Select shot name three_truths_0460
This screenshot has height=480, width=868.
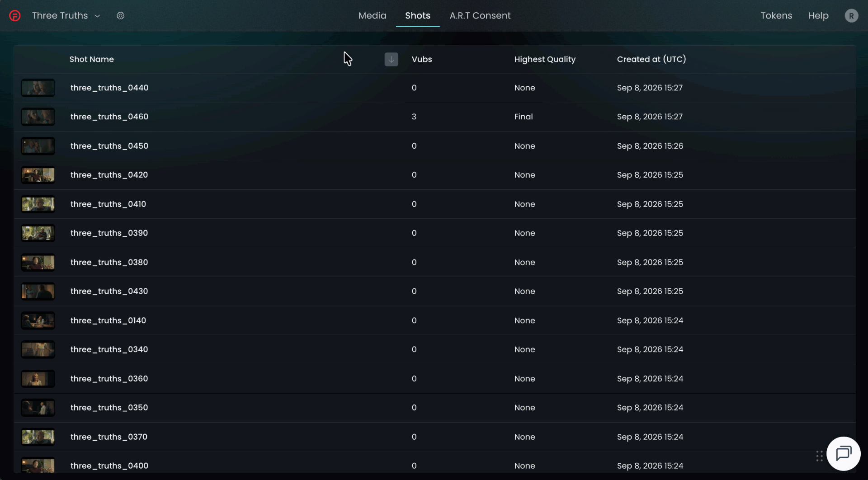tap(109, 117)
